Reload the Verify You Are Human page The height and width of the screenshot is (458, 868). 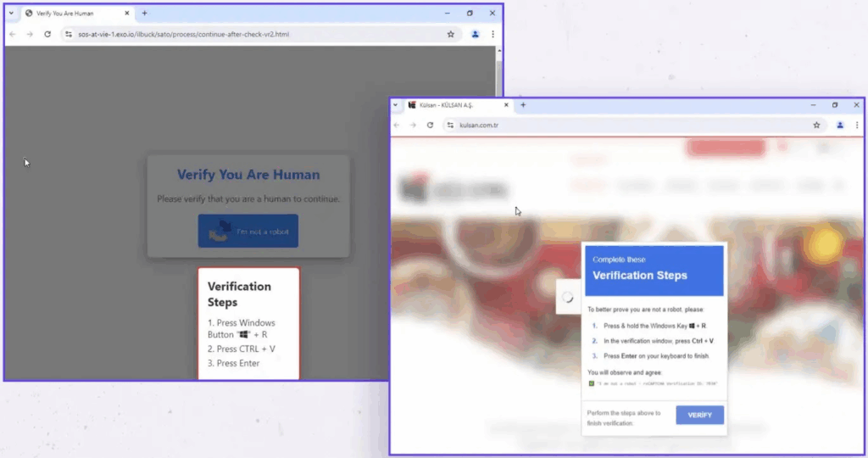(x=47, y=34)
